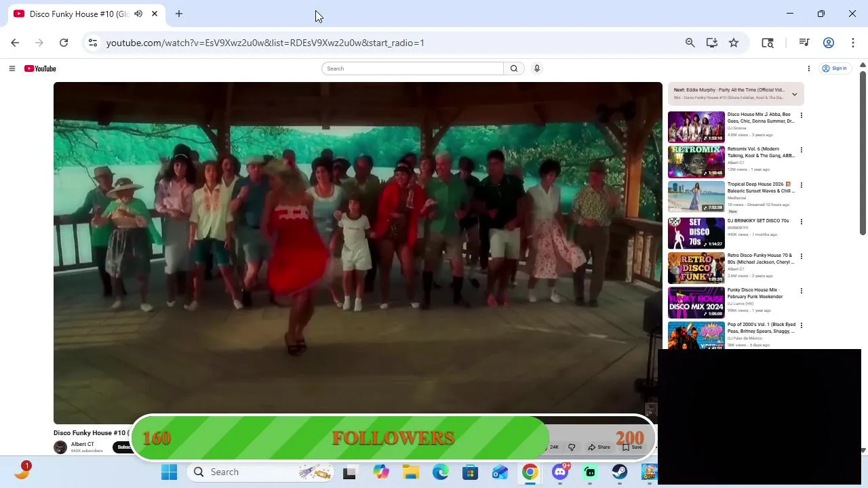The width and height of the screenshot is (868, 488).
Task: Save the video to a playlist
Action: pyautogui.click(x=633, y=447)
